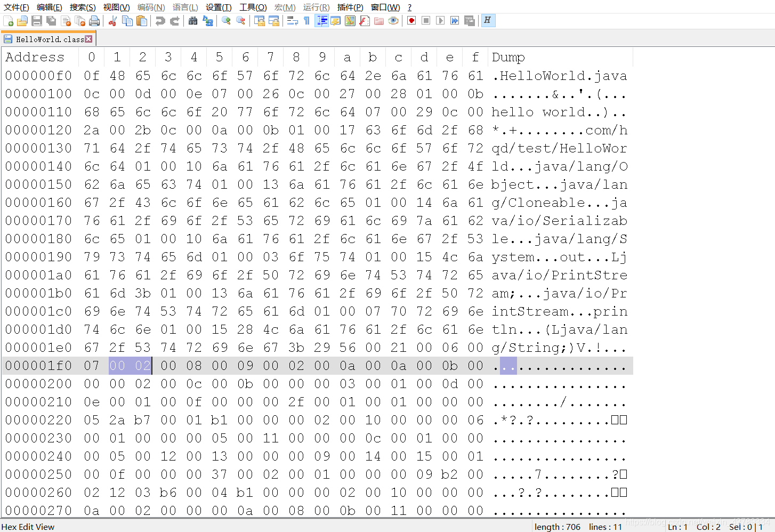This screenshot has height=532, width=775.
Task: Toggle Show All Characters pilcrow
Action: [x=306, y=21]
